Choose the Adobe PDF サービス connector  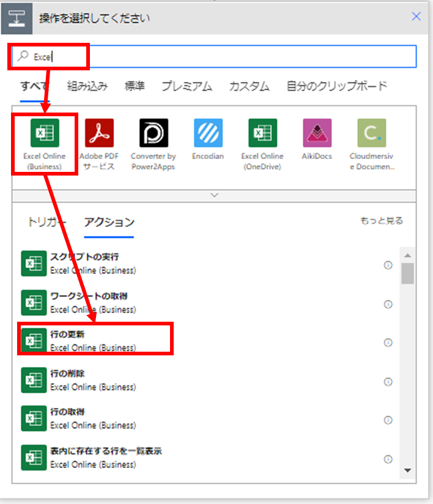click(99, 133)
